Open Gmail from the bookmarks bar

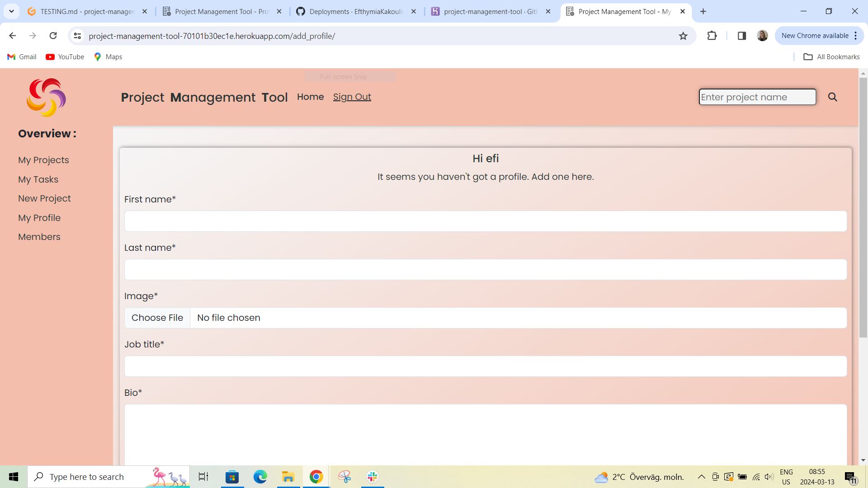[21, 56]
